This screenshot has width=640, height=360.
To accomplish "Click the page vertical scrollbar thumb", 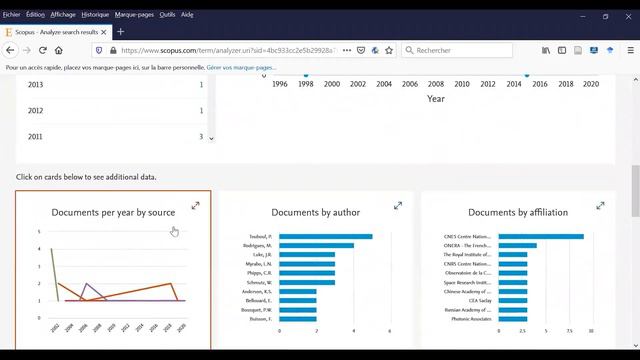I will point(636,191).
